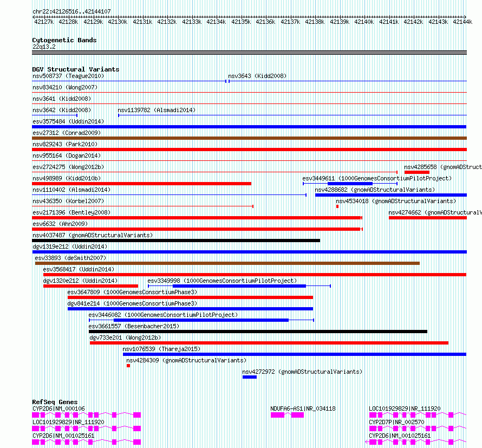The image size is (482, 448).
Task: Click the CYP2D7P|NR_002570 gene label
Action: (x=396, y=422)
